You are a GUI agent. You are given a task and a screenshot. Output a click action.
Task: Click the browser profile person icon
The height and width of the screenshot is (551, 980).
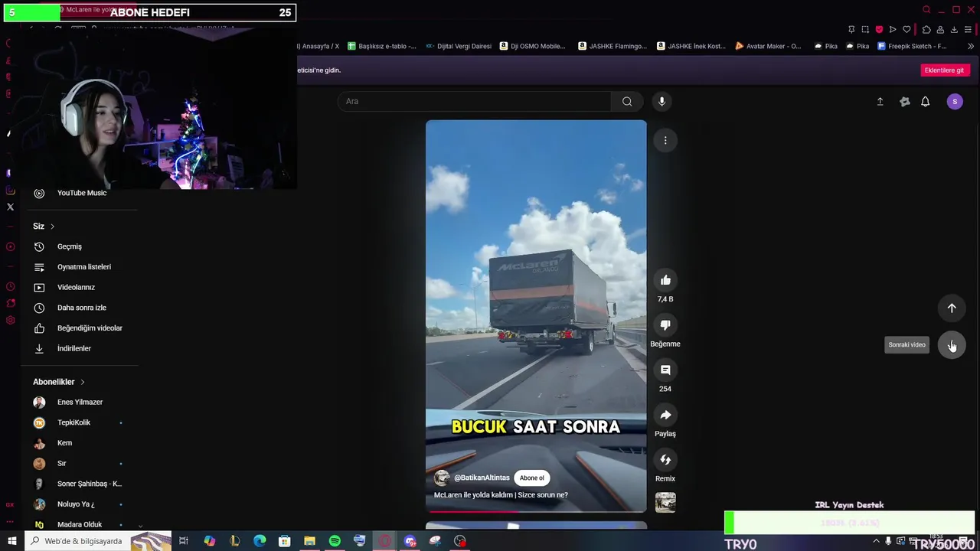click(x=940, y=29)
